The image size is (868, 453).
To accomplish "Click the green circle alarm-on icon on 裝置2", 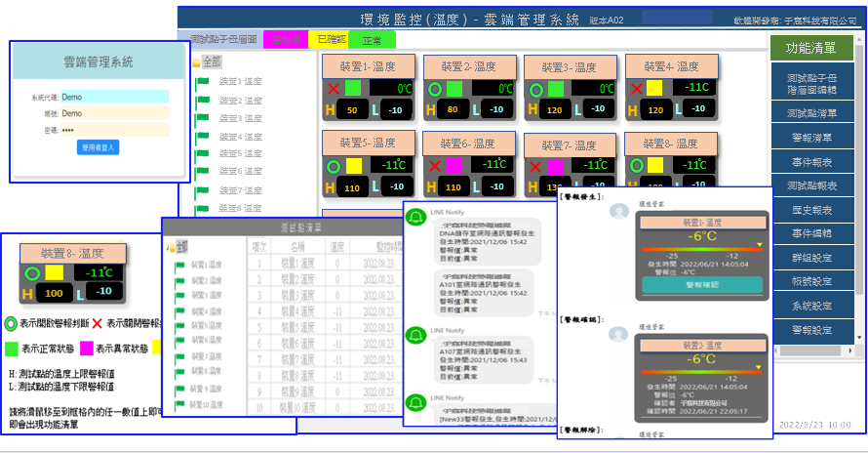I will coord(434,89).
